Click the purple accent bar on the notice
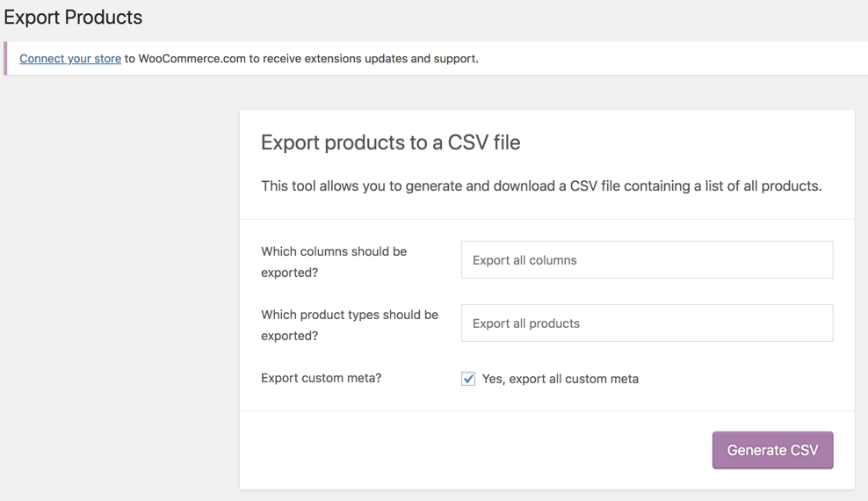 (6, 59)
